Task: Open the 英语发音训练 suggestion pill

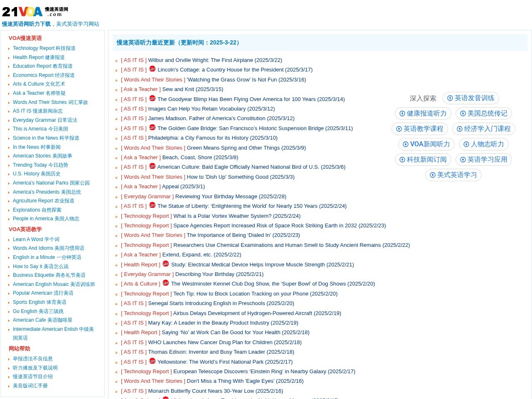Action: coord(470,98)
